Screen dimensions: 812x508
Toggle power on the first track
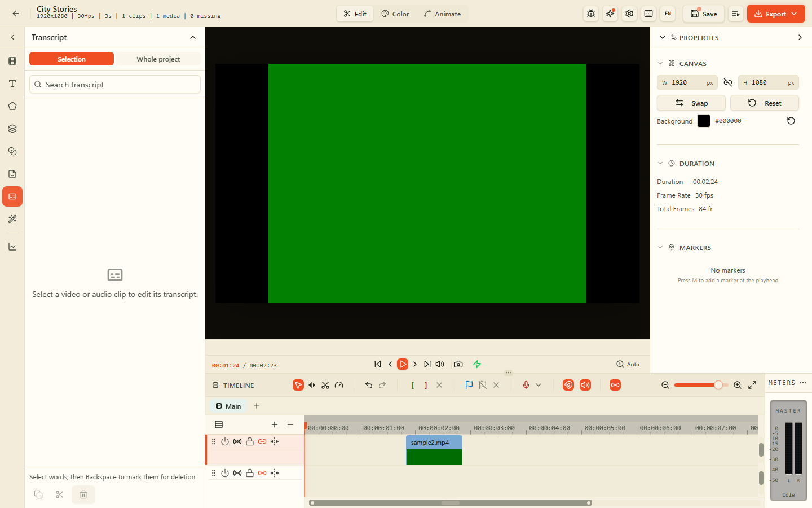tap(225, 441)
